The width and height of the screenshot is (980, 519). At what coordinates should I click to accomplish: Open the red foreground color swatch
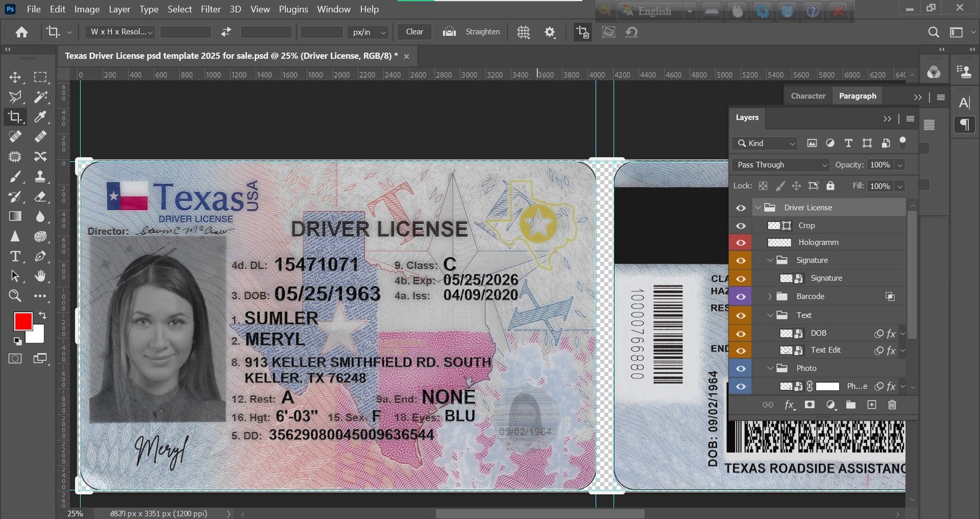click(23, 321)
